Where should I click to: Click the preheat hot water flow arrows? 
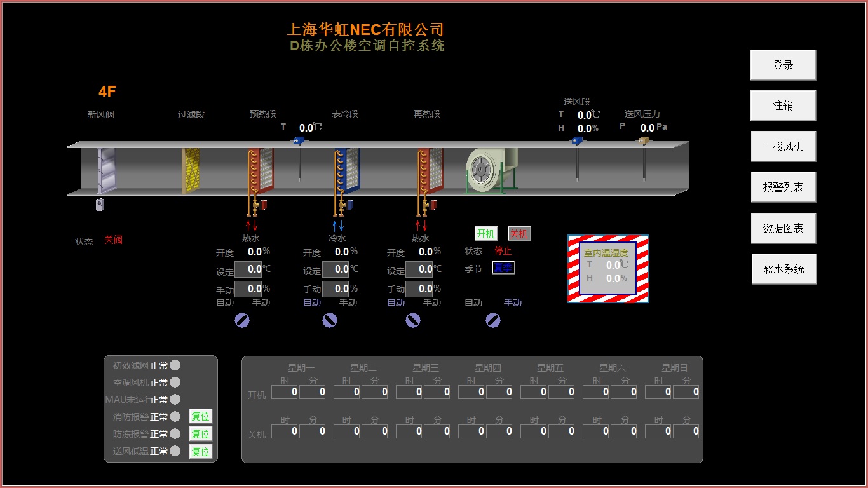coord(252,226)
